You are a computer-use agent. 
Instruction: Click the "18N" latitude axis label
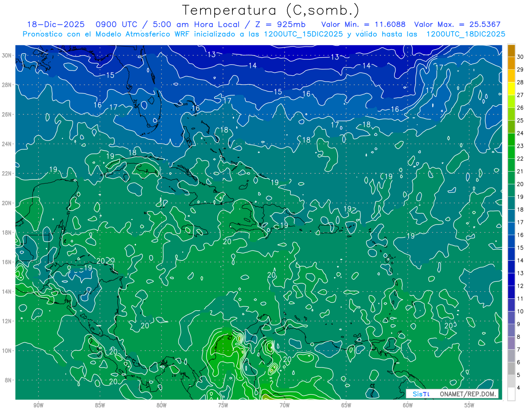[x=7, y=232]
